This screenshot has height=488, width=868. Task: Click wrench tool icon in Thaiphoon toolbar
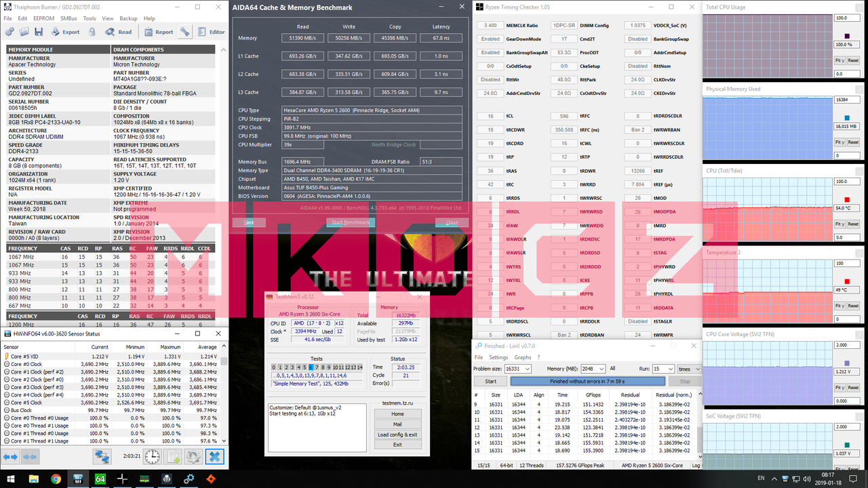pos(184,32)
